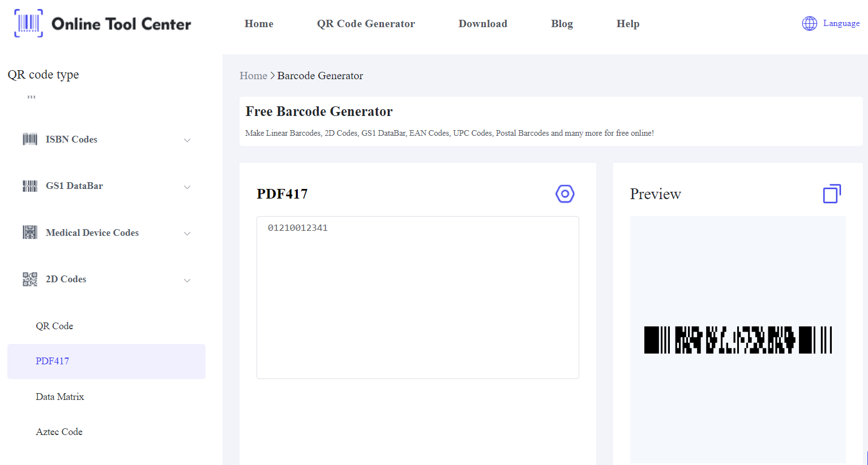This screenshot has width=868, height=465.
Task: Click the GS1 DataBar icon
Action: click(x=30, y=186)
